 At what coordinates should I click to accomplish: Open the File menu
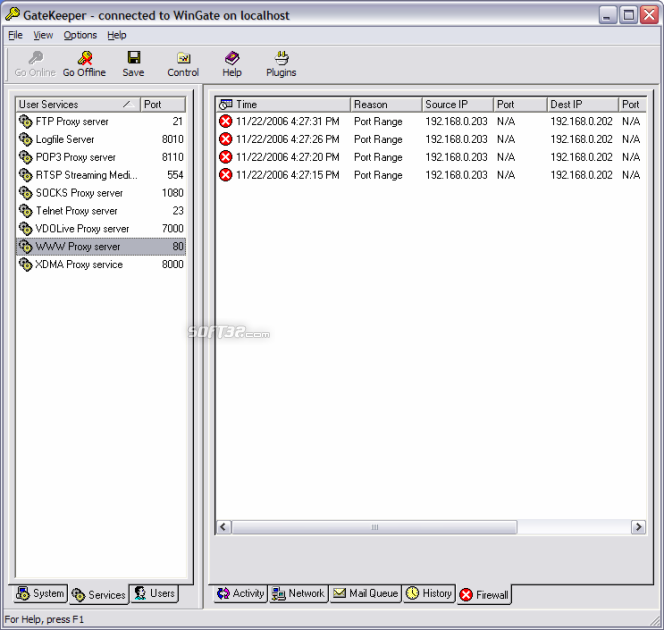(x=15, y=35)
